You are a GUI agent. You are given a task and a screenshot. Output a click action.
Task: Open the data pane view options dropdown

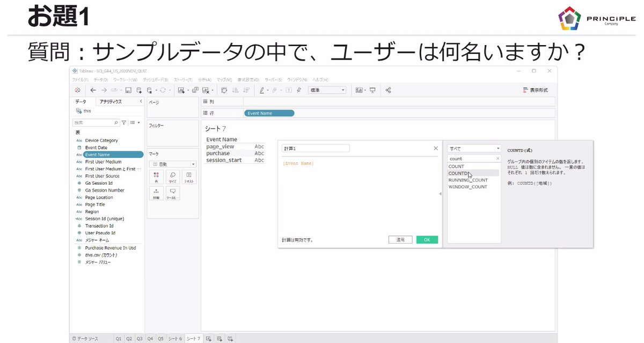pyautogui.click(x=134, y=123)
